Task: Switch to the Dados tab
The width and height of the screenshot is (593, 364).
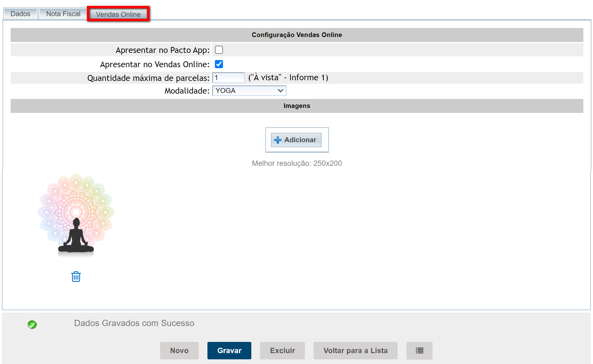Action: coord(21,14)
